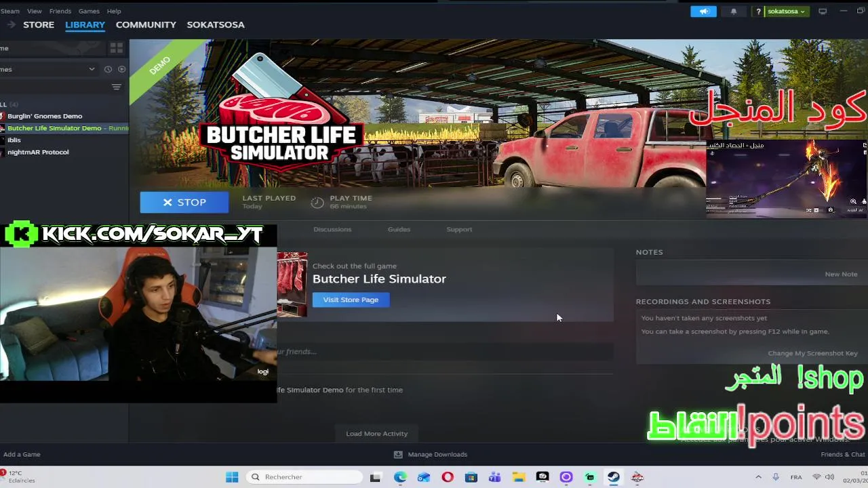Screen dimensions: 868x488
Task: Click Visit Store Page button
Action: point(351,300)
